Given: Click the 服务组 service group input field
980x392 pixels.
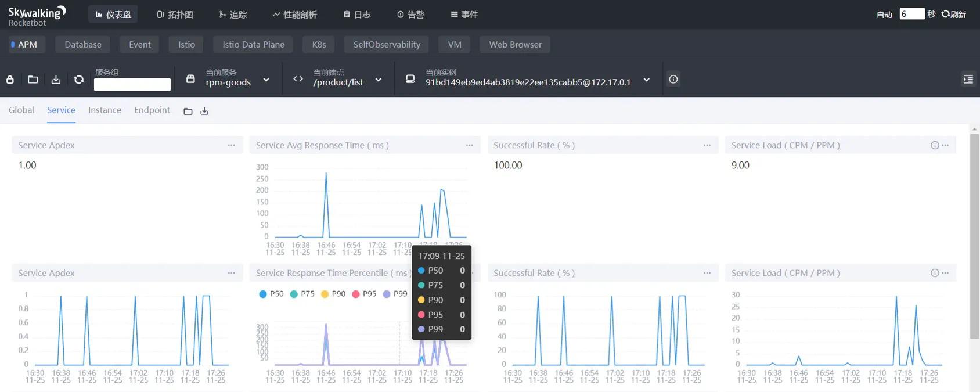Looking at the screenshot, I should tap(132, 85).
